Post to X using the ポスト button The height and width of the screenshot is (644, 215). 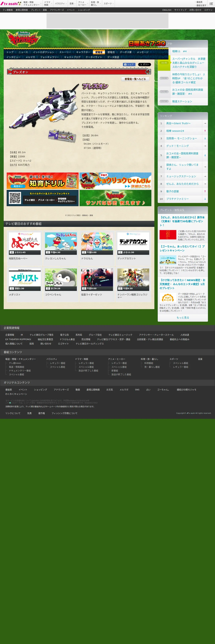click(144, 65)
